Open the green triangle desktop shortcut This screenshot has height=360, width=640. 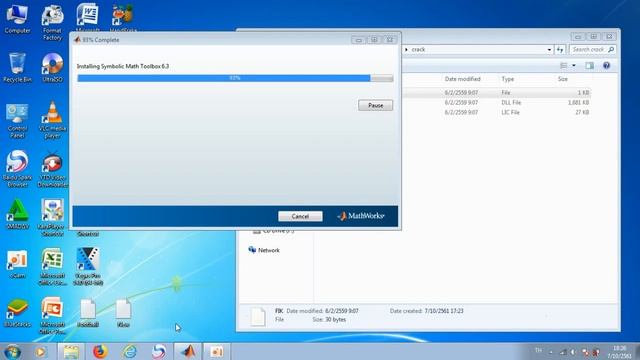pyautogui.click(x=17, y=214)
